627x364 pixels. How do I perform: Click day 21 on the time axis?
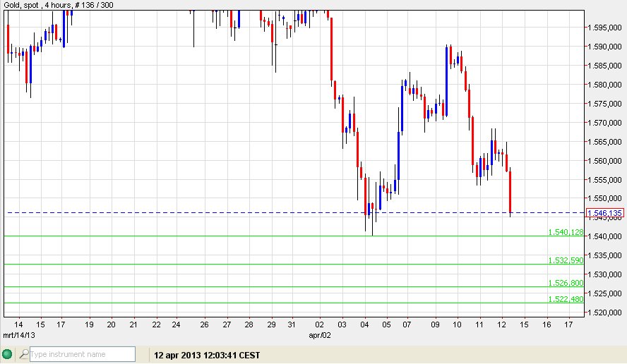(133, 324)
